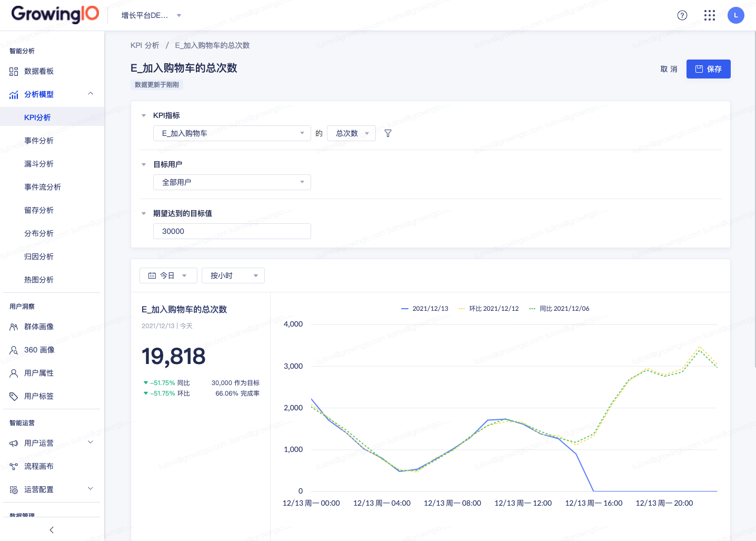Open the 增长平台DE... project dropdown
Viewport: 756px width, 541px height.
(x=152, y=15)
